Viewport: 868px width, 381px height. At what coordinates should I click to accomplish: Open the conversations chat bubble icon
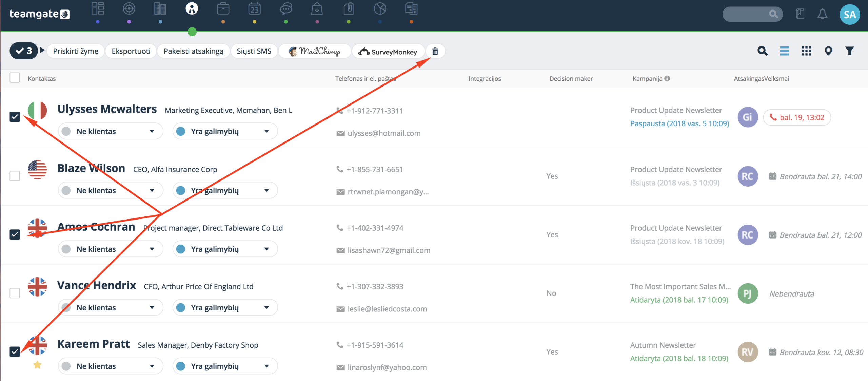click(286, 9)
